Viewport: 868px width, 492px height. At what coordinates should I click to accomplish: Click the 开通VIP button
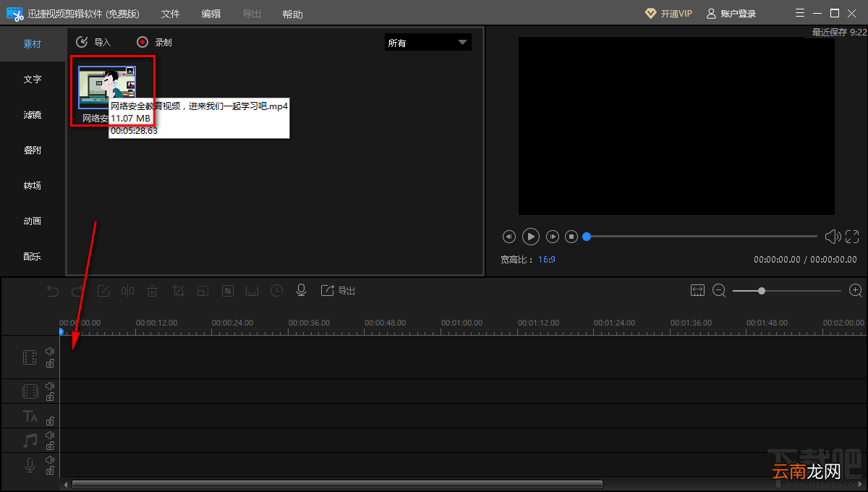pyautogui.click(x=668, y=13)
